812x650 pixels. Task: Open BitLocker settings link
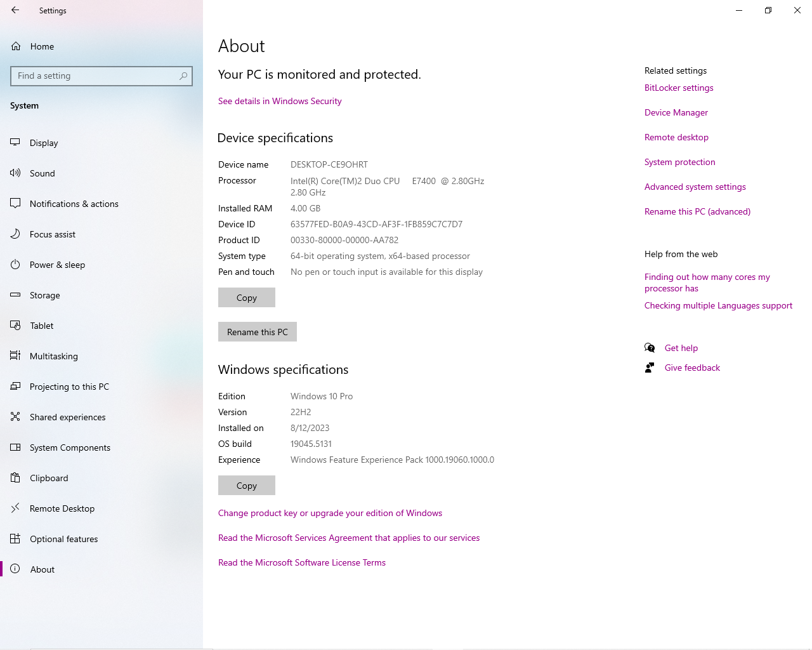pos(679,88)
